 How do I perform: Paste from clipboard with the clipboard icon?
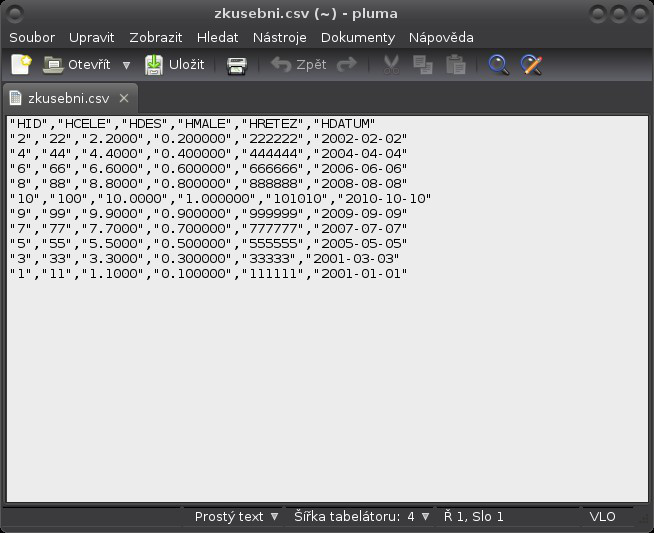pos(456,65)
